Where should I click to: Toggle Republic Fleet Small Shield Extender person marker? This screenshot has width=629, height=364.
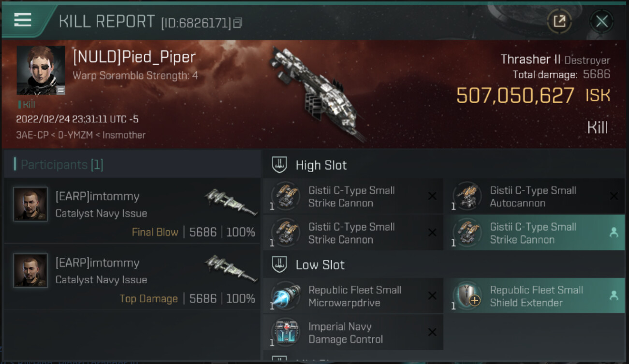click(614, 296)
